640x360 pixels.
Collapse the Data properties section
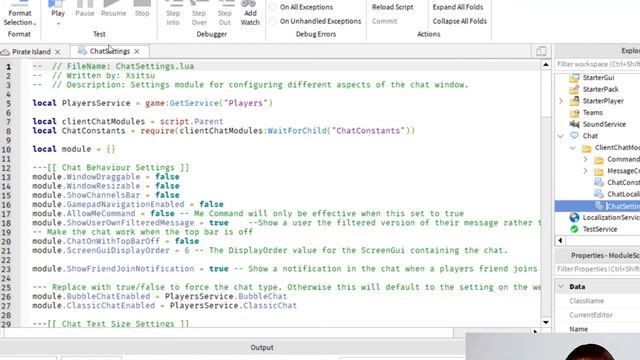point(561,287)
